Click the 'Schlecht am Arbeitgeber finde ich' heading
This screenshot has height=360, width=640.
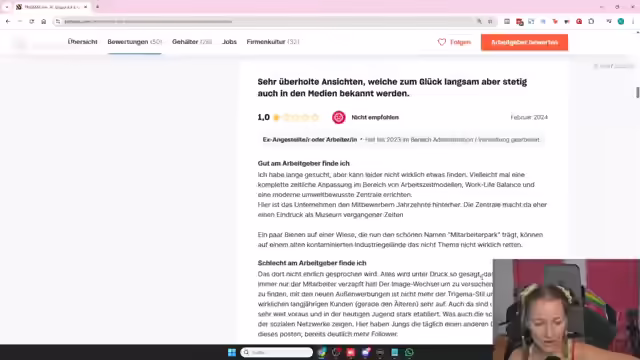tap(312, 263)
